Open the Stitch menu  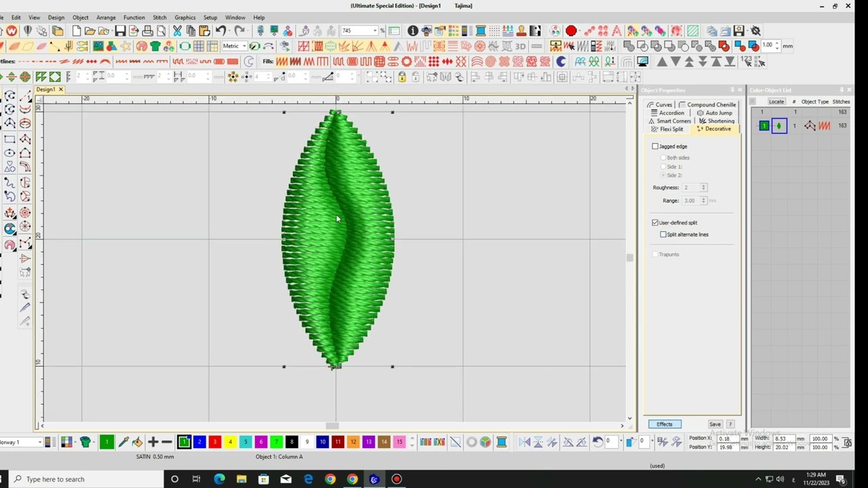click(x=159, y=18)
